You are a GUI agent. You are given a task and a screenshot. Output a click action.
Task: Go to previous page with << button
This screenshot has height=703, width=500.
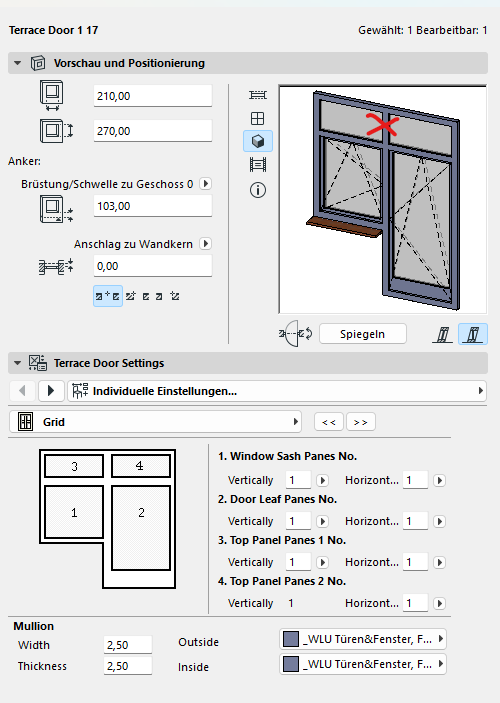pos(329,422)
